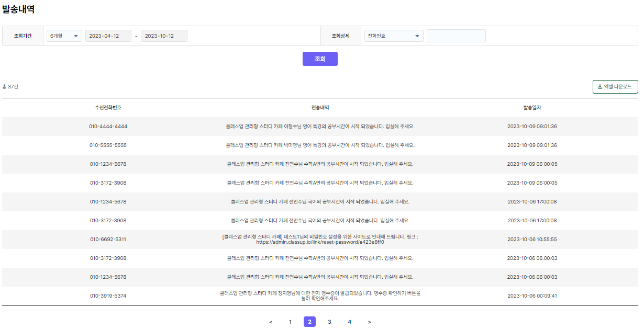Screen dimensions: 644x330
Task: Jump to page 3
Action: [x=329, y=322]
